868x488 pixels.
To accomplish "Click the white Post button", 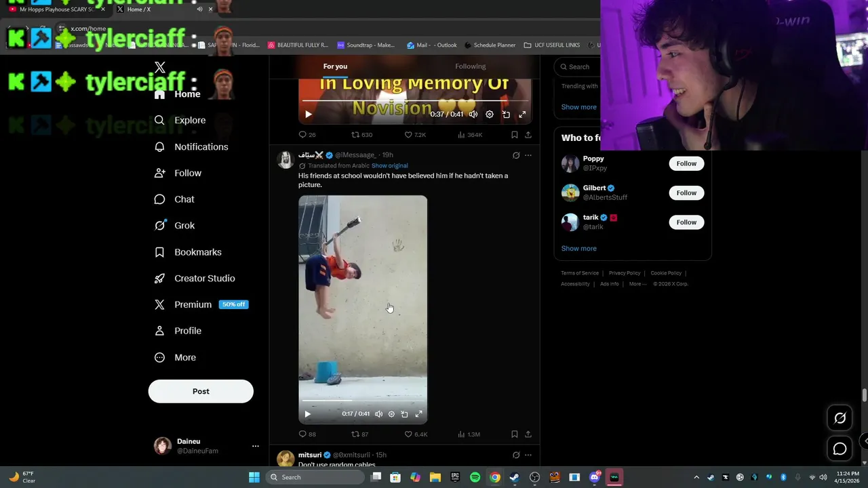I will click(x=201, y=391).
